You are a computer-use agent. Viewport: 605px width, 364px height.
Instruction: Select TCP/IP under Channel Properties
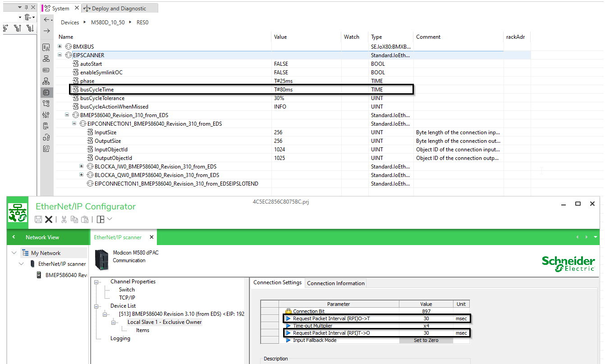(127, 298)
